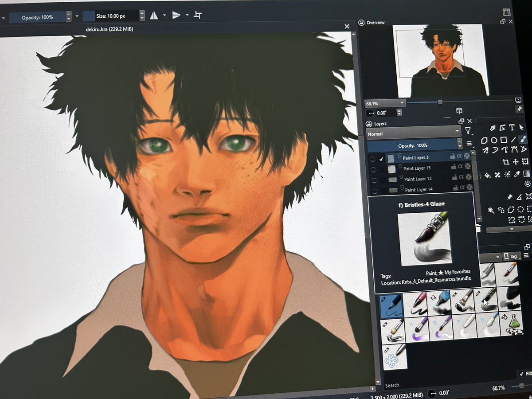Image resolution: width=532 pixels, height=399 pixels.
Task: Click the Horizontal Mirror tool
Action: click(x=154, y=16)
